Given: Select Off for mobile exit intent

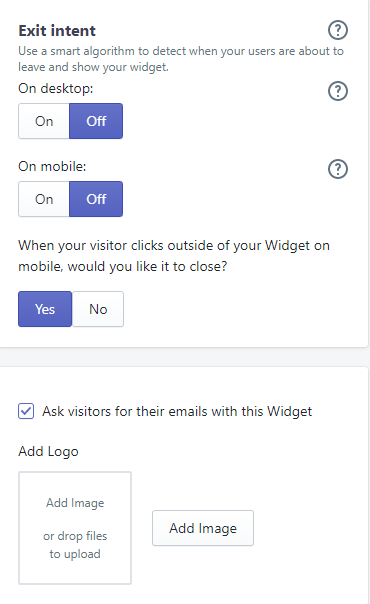Looking at the screenshot, I should 96,199.
